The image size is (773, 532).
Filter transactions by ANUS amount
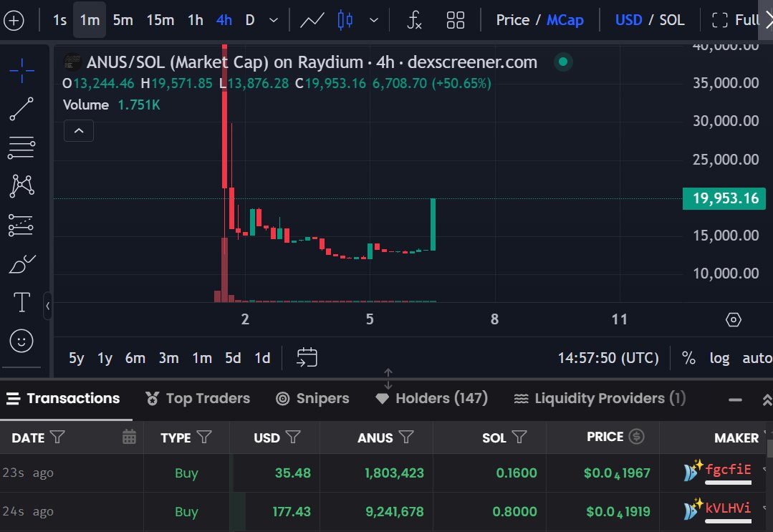tap(405, 437)
